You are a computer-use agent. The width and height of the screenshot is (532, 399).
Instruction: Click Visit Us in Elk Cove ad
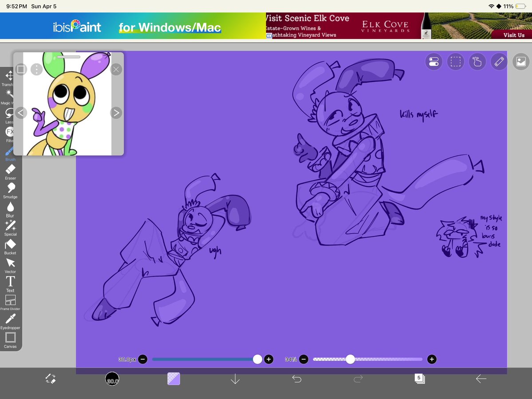point(514,35)
